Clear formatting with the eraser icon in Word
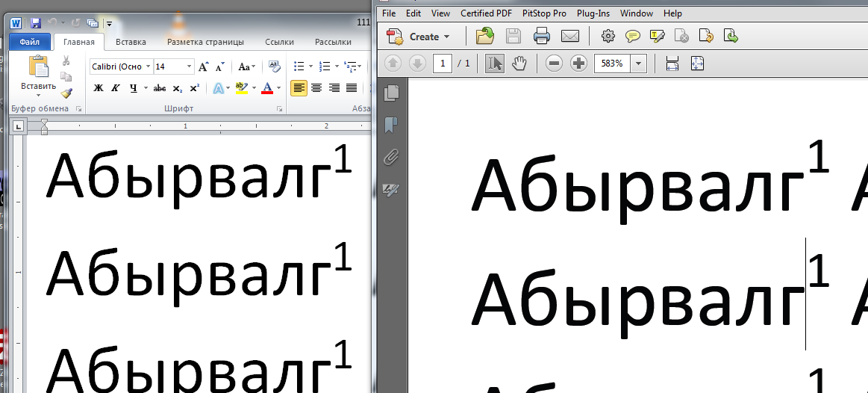The image size is (868, 393). 274,66
